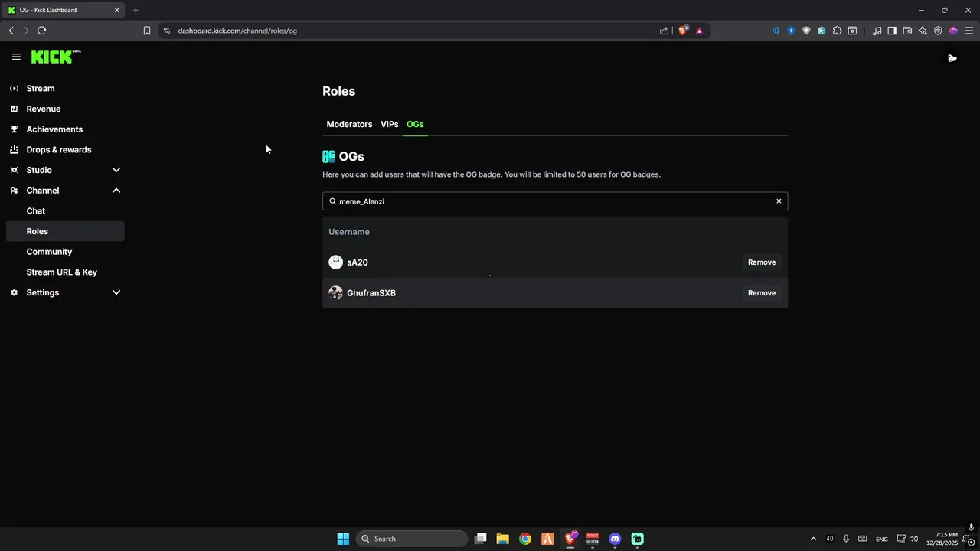This screenshot has width=980, height=551.
Task: Expand the Studio section
Action: point(116,170)
